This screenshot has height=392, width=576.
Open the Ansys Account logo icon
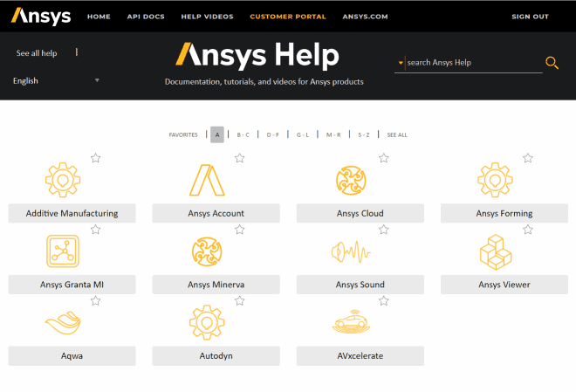pyautogui.click(x=207, y=180)
